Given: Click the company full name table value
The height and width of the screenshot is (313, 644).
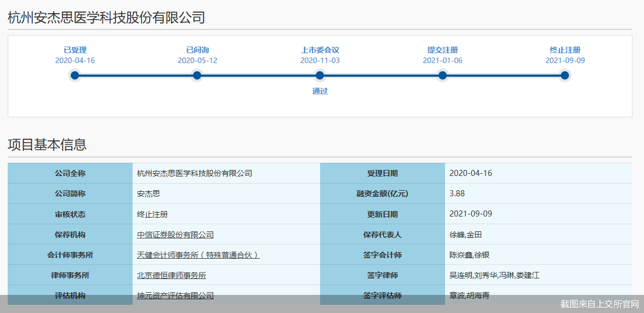Looking at the screenshot, I should (x=195, y=173).
